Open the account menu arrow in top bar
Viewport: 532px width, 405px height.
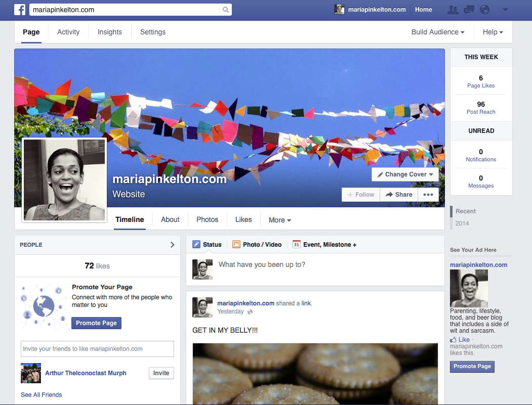(505, 10)
